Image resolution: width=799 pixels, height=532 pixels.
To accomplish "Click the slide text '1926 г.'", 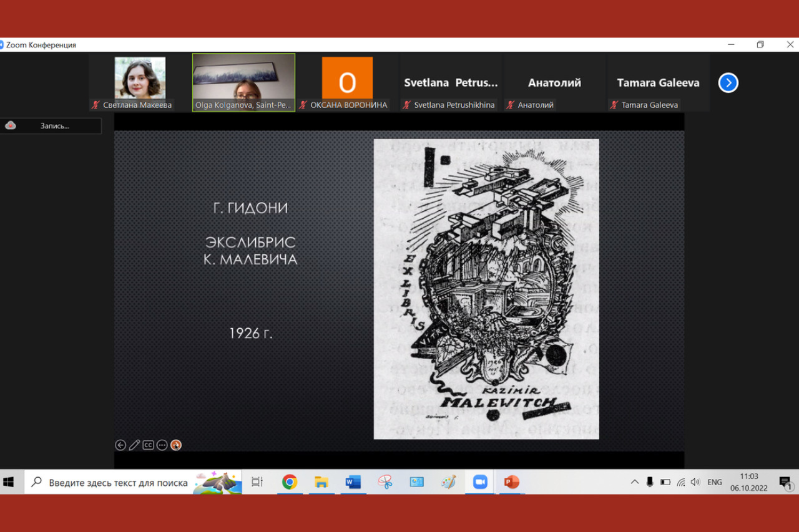I will pyautogui.click(x=250, y=334).
